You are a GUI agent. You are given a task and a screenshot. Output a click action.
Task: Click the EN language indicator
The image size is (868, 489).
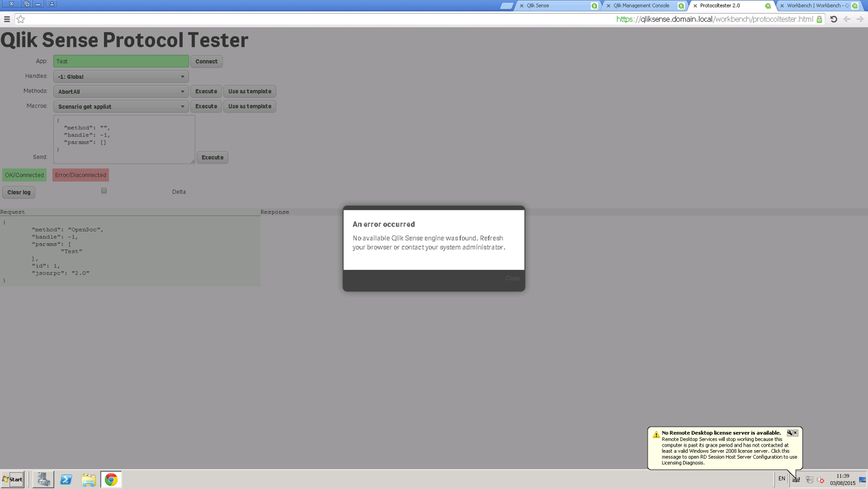pos(782,479)
